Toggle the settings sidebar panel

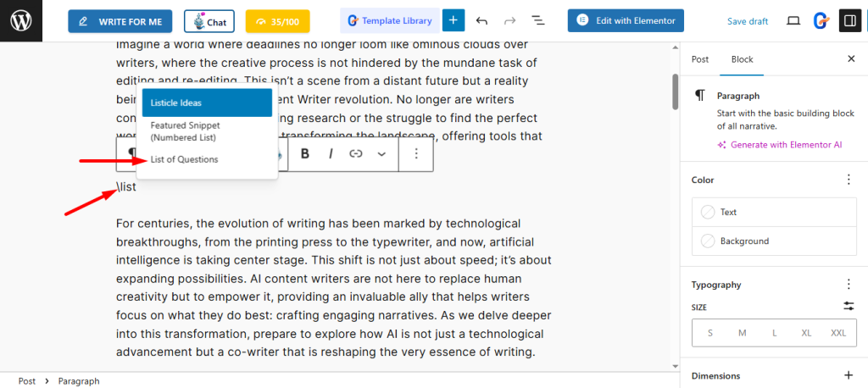pyautogui.click(x=849, y=21)
